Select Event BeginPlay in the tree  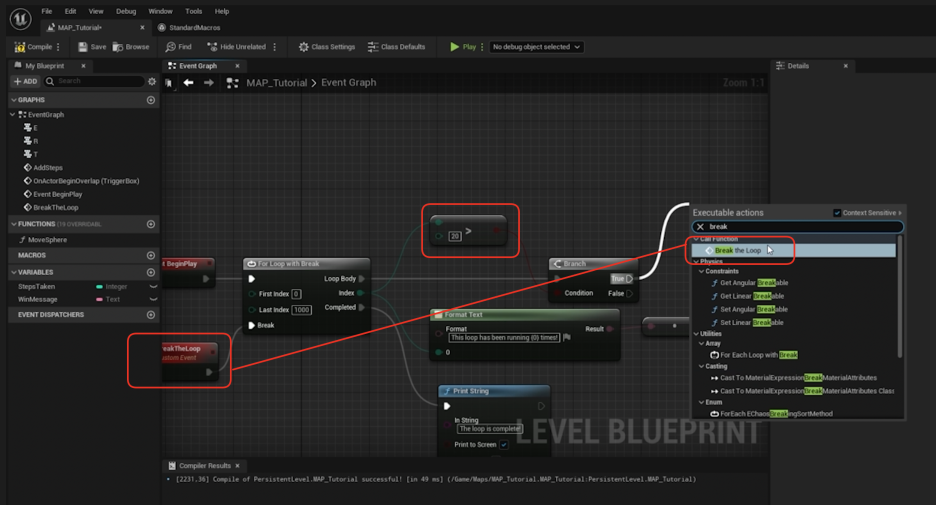pos(53,194)
